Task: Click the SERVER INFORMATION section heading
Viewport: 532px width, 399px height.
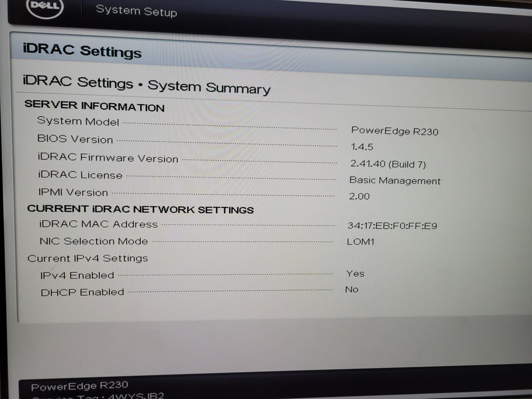Action: [x=95, y=106]
